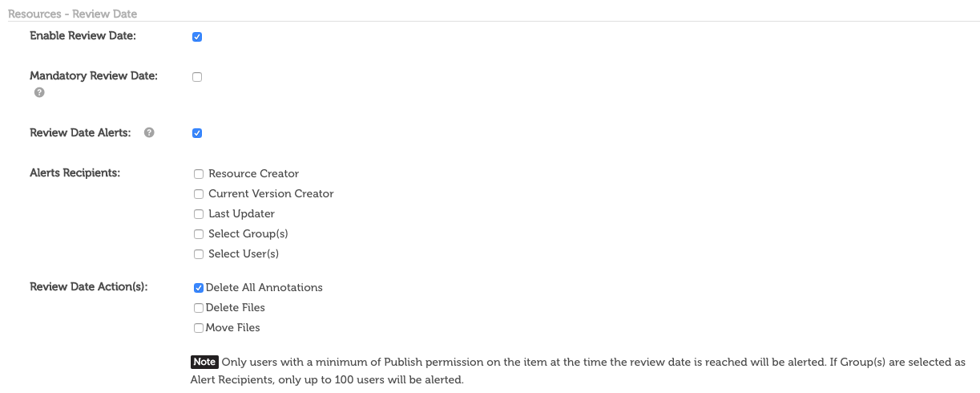Tick the Move Files action checkbox
The height and width of the screenshot is (393, 980).
coord(199,328)
